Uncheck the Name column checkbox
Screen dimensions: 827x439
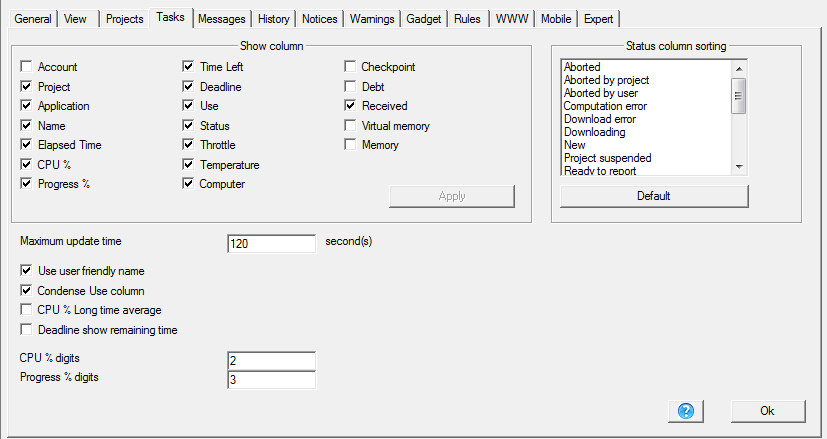(26, 125)
